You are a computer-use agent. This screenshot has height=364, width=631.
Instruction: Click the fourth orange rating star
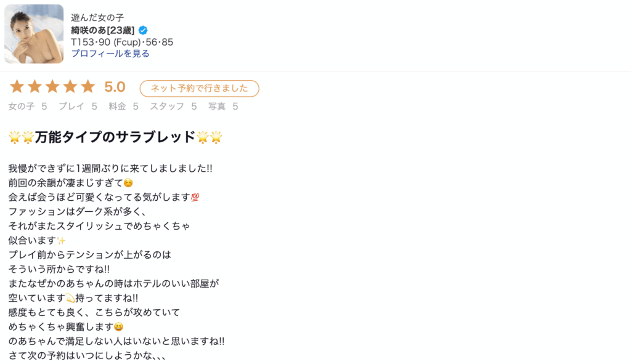tap(70, 87)
